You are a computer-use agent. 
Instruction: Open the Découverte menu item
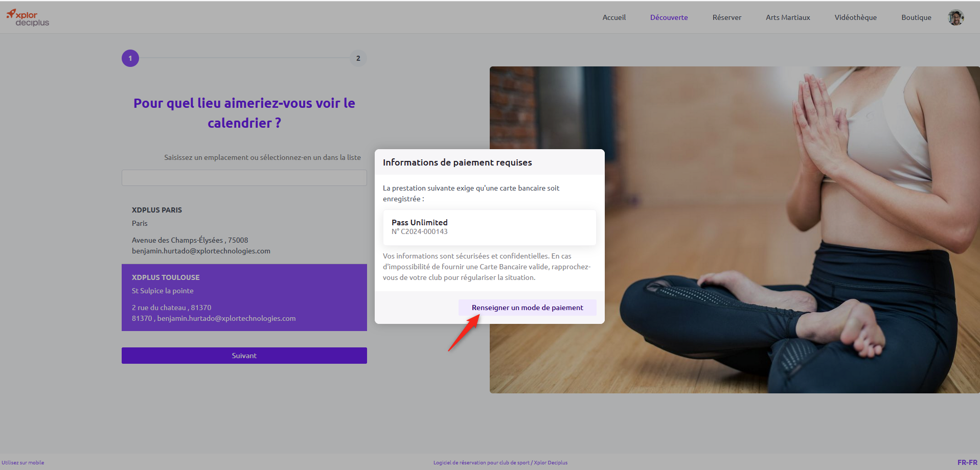(669, 17)
